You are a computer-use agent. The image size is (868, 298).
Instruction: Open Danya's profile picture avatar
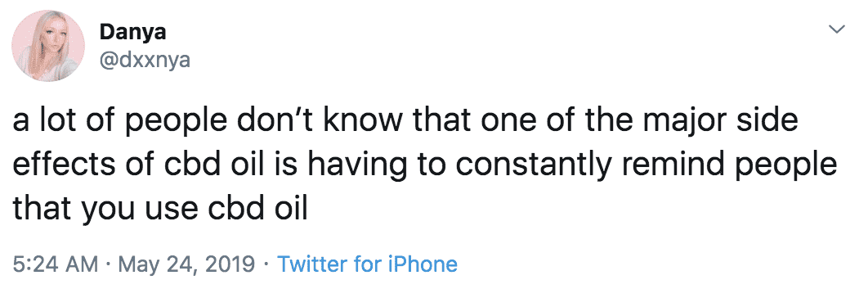pos(48,46)
